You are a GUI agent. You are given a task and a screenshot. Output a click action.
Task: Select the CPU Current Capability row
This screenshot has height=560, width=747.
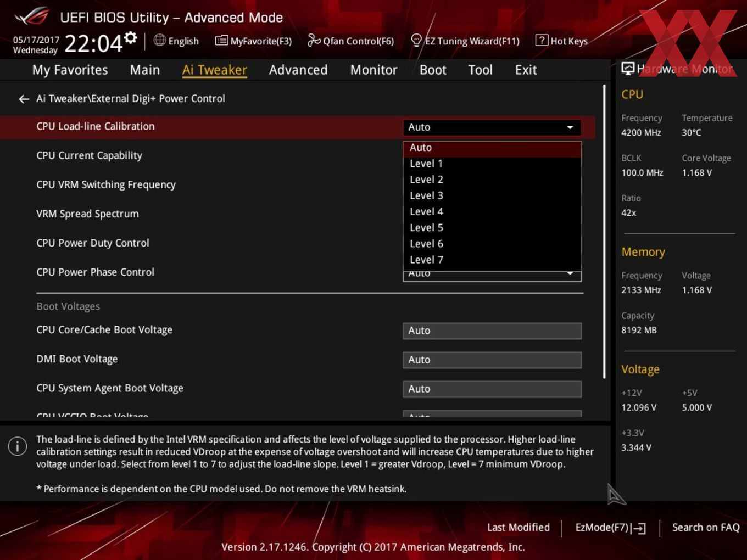89,156
